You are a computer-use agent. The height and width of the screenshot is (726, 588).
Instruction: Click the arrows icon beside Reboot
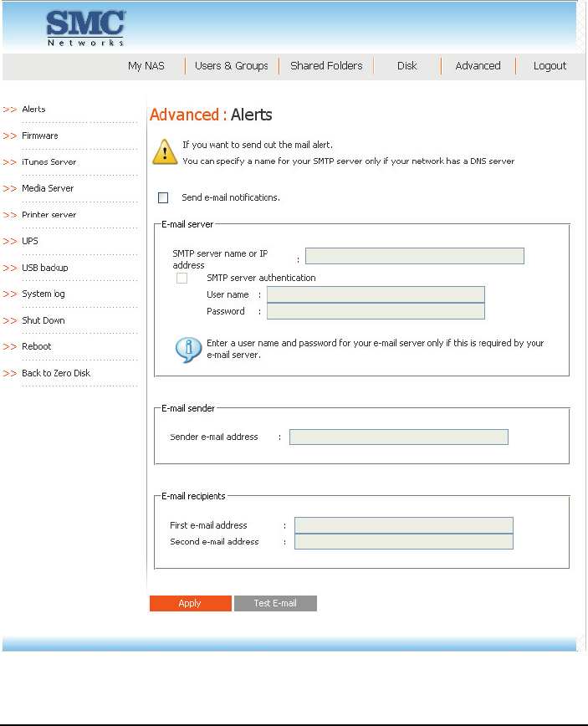[10, 347]
